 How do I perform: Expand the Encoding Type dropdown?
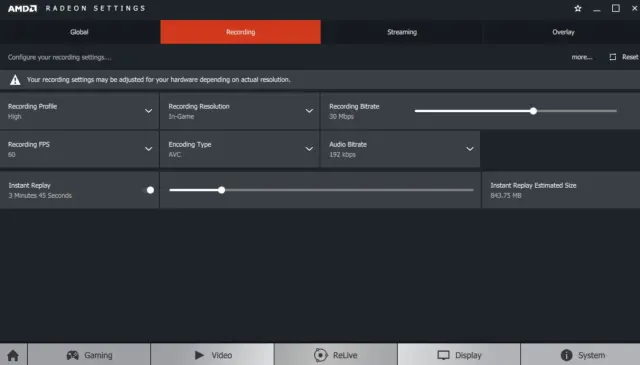240,149
